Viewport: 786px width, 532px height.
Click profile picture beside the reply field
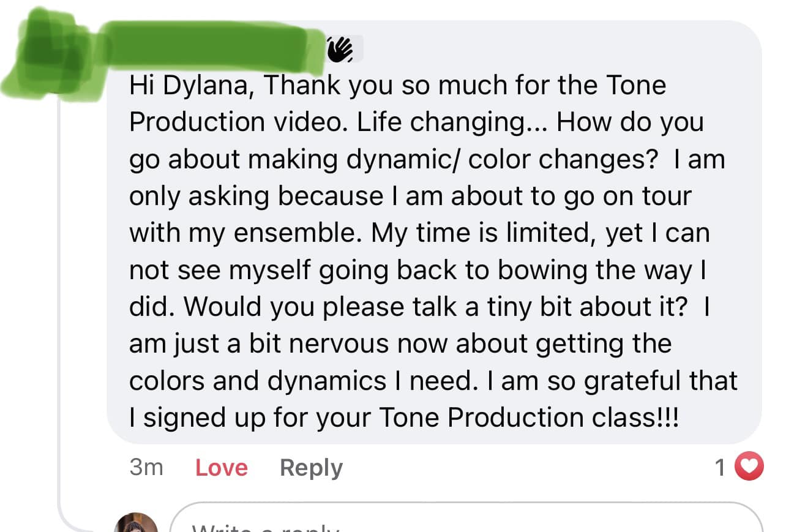pos(136,524)
